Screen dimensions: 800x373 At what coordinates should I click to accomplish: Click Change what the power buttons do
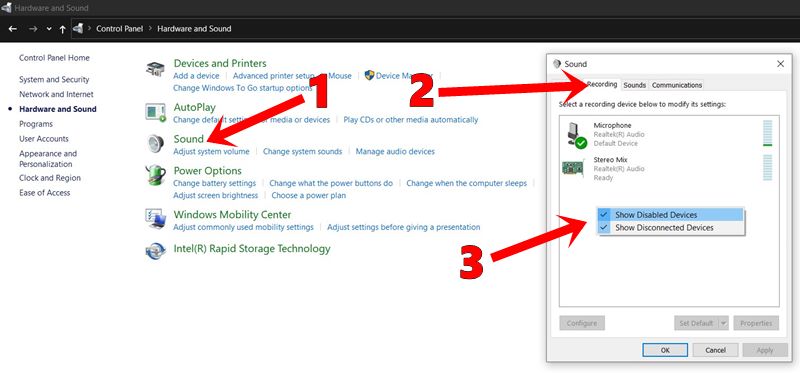[331, 183]
